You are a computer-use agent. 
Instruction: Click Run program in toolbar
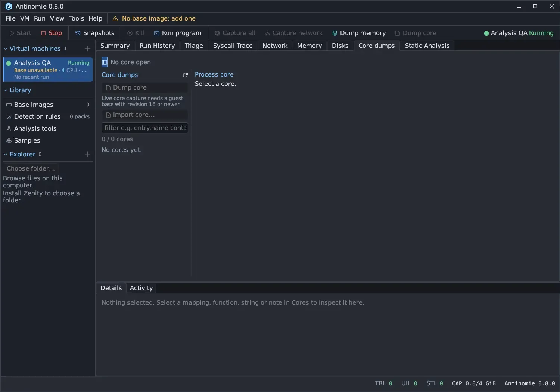(178, 33)
